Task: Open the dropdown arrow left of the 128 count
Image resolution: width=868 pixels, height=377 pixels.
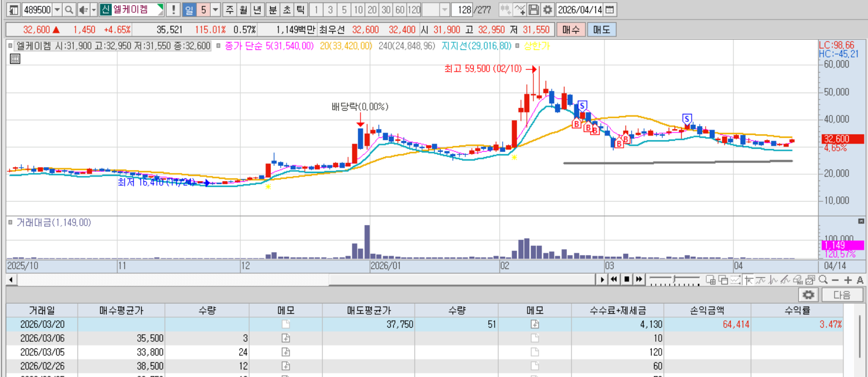Action: [x=444, y=9]
